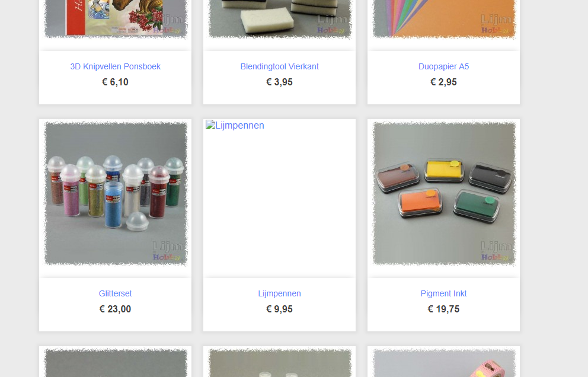Click the Pigment Inkt ink pads image
Screen dimensions: 588x377
point(444,194)
